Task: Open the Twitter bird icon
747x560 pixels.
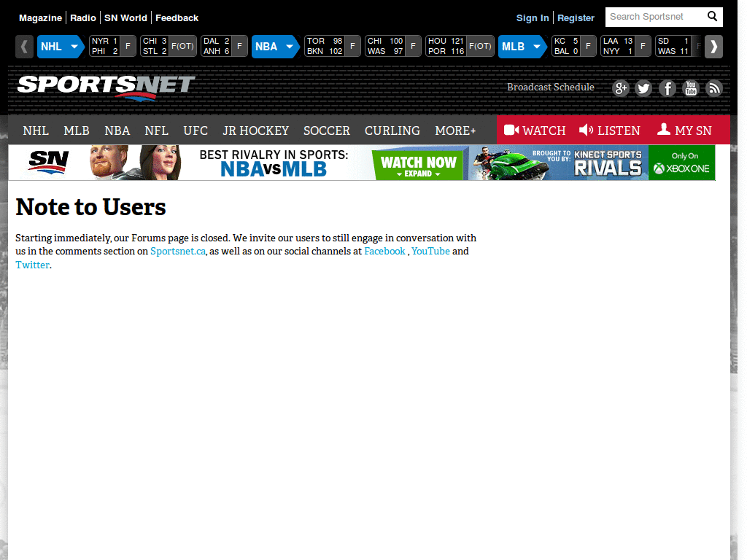Action: (643, 88)
